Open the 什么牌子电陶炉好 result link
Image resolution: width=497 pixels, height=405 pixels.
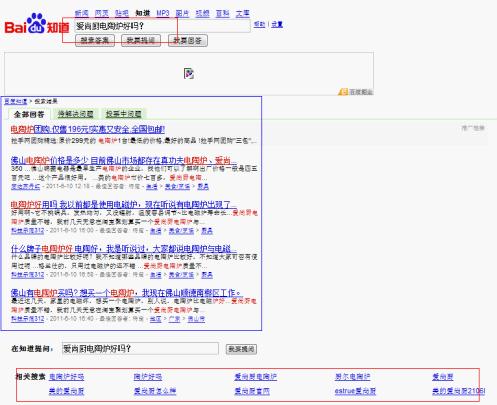[x=124, y=249]
